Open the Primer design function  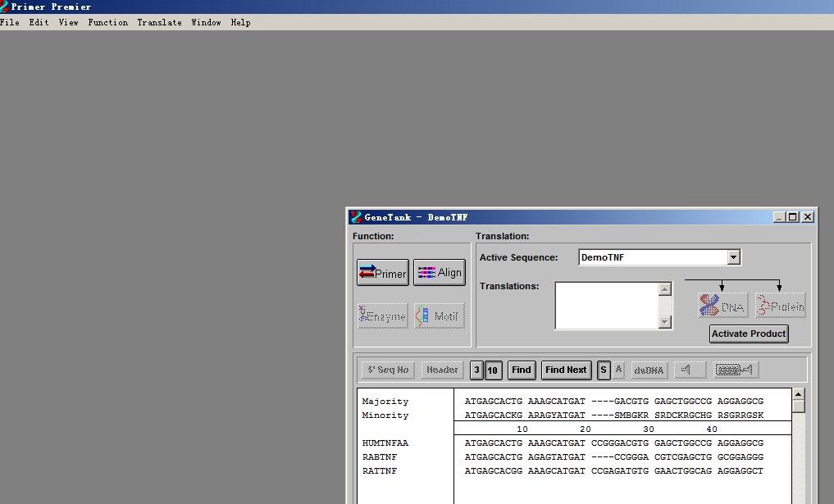[x=382, y=273]
